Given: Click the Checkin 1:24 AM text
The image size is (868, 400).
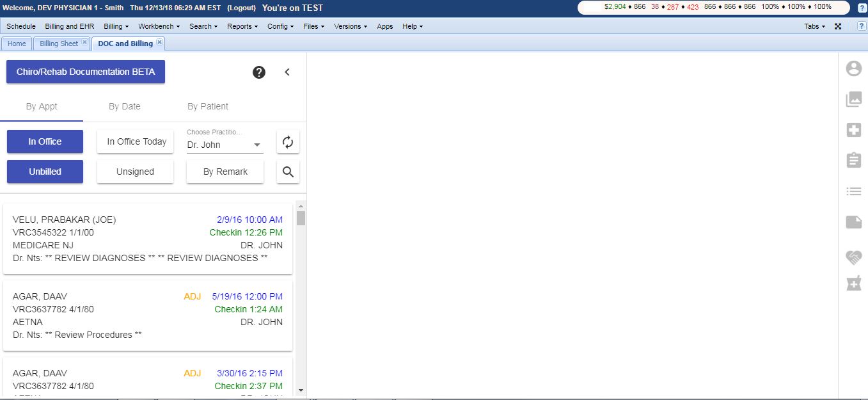Looking at the screenshot, I should [x=249, y=309].
